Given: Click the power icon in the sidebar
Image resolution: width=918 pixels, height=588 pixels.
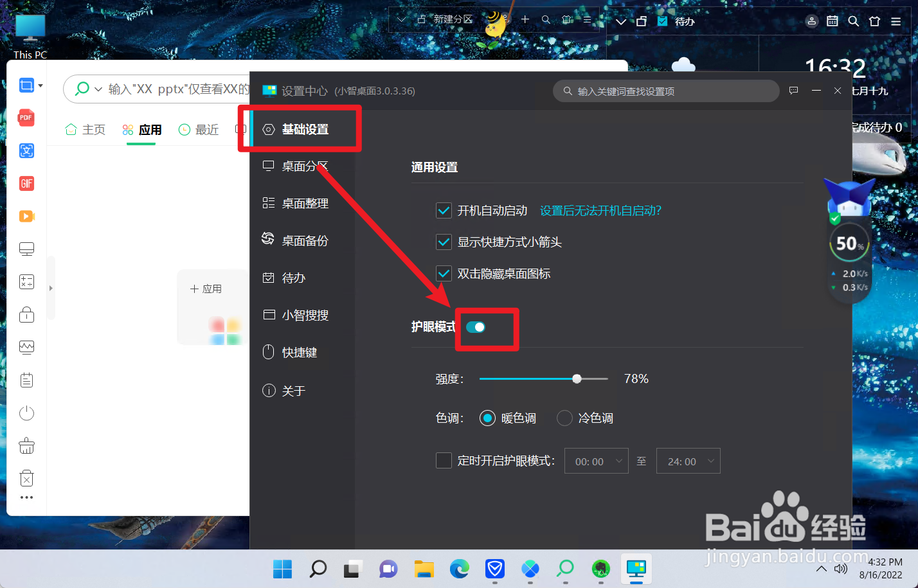Looking at the screenshot, I should tap(26, 413).
